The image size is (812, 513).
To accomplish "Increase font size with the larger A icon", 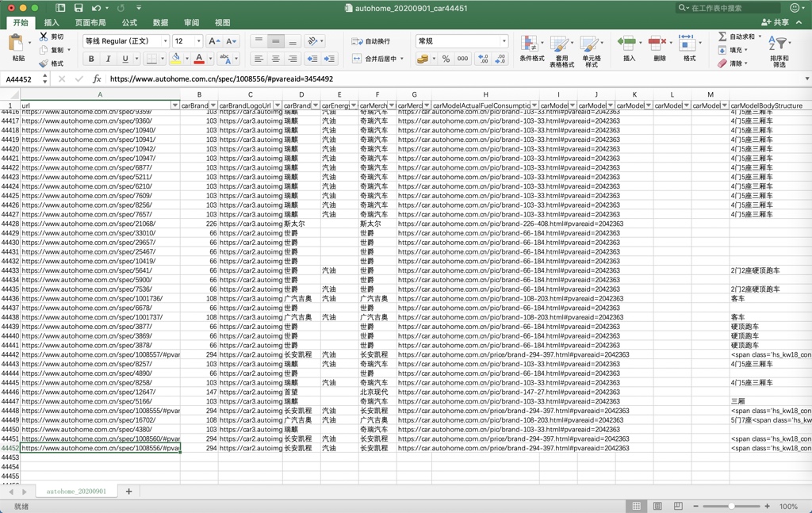I will 214,41.
